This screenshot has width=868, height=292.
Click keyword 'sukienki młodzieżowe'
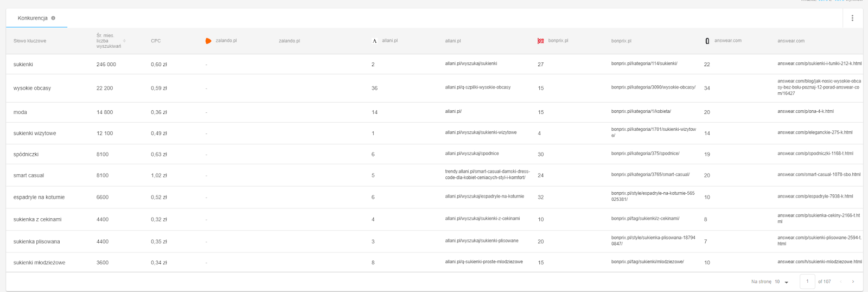(x=39, y=262)
